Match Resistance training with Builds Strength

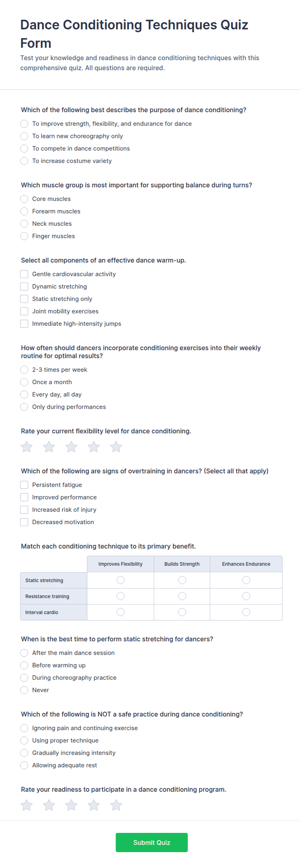coord(182,596)
